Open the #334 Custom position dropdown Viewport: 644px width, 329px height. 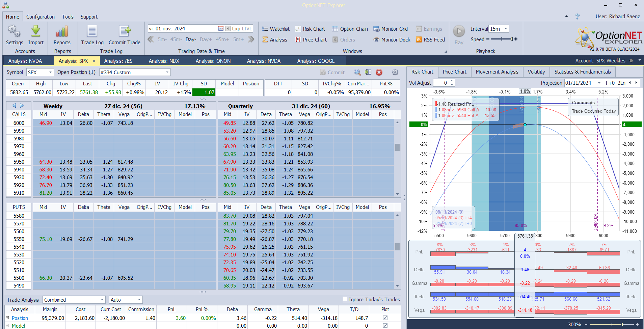167,72
